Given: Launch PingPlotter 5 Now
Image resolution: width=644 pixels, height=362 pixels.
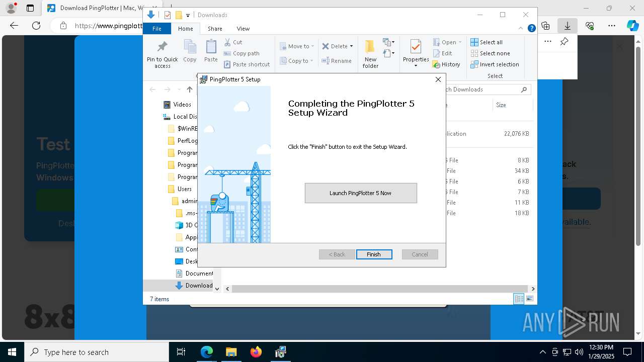Looking at the screenshot, I should coord(361,193).
